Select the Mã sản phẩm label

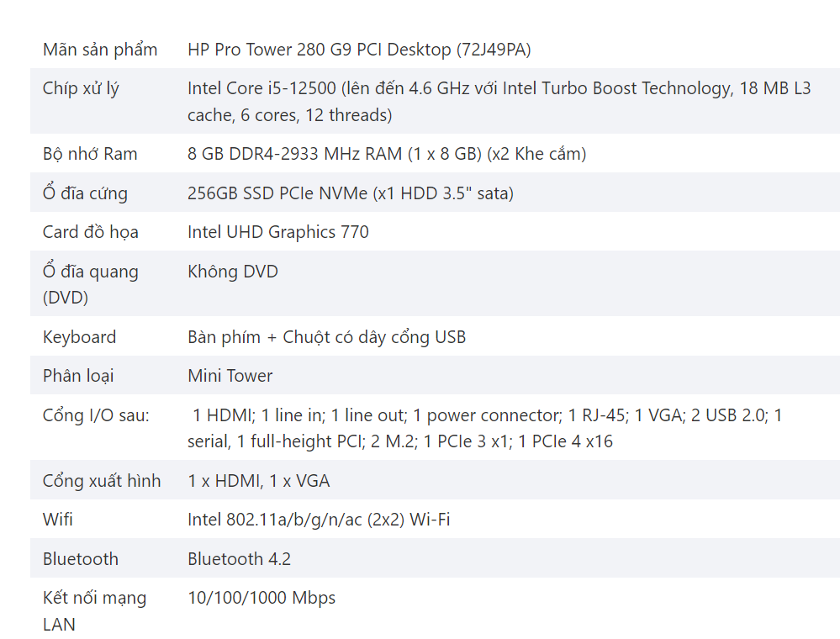(x=100, y=50)
